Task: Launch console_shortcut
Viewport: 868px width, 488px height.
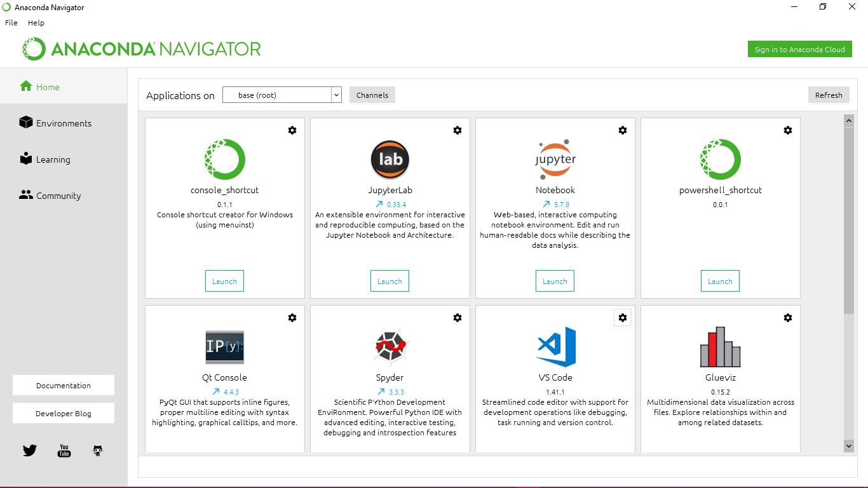Action: point(224,281)
